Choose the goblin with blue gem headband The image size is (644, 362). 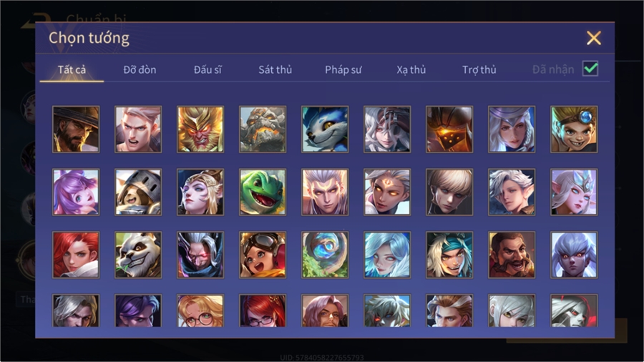pos(574,129)
